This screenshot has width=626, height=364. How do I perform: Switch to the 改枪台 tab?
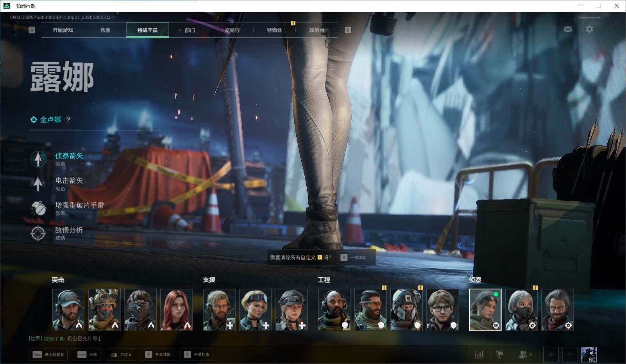tap(317, 30)
